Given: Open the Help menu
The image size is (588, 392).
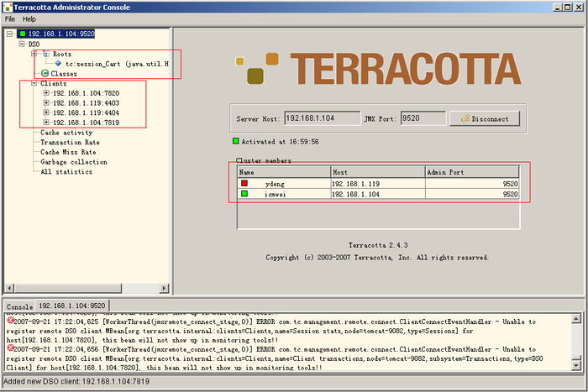Looking at the screenshot, I should pos(29,19).
